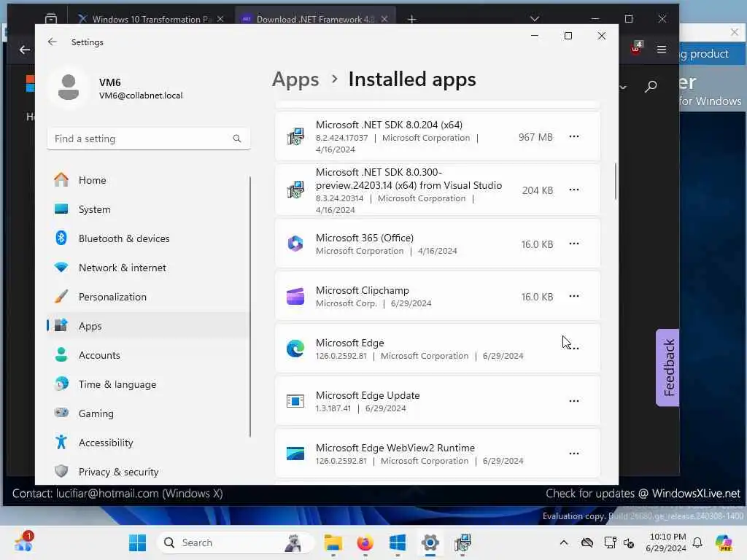Click the purple Feedback tab on the webpage
747x560 pixels.
pyautogui.click(x=668, y=367)
